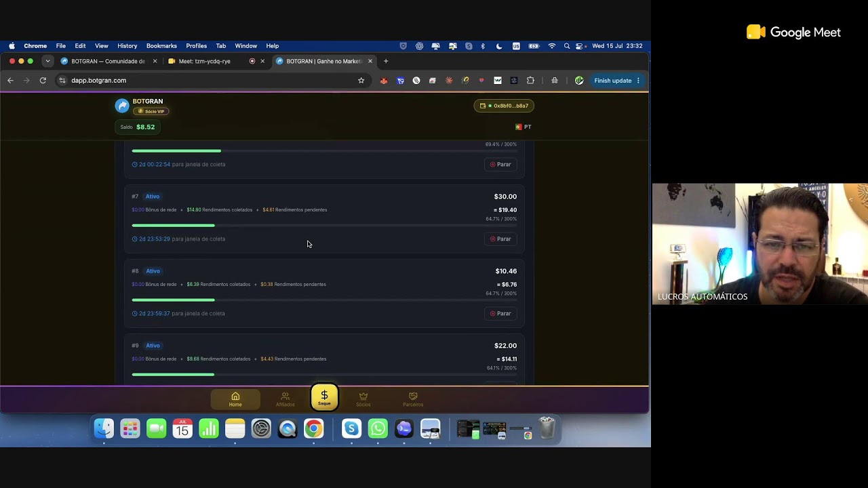868x488 pixels.
Task: Open the Edit menu
Action: click(x=80, y=46)
